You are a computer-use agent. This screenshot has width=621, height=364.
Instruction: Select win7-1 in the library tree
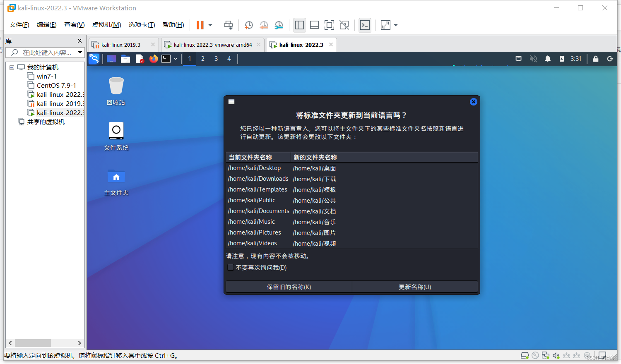[x=47, y=76]
